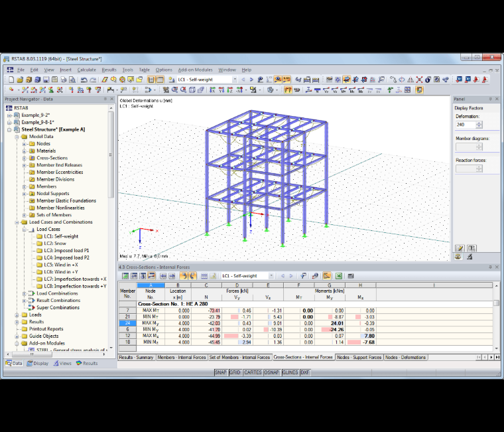Viewport: 504px width, 432px height.
Task: Click the N axial force diagram icon
Action: click(317, 90)
